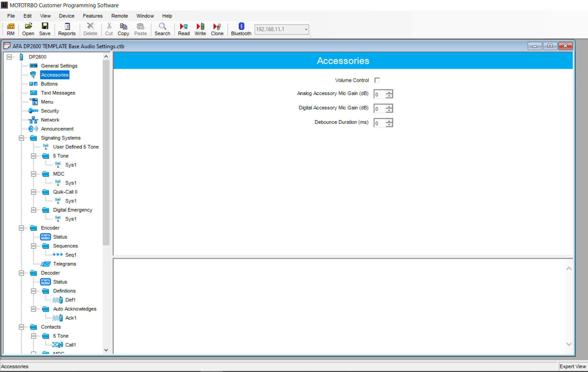Write to radio using the Write icon

pos(200,29)
